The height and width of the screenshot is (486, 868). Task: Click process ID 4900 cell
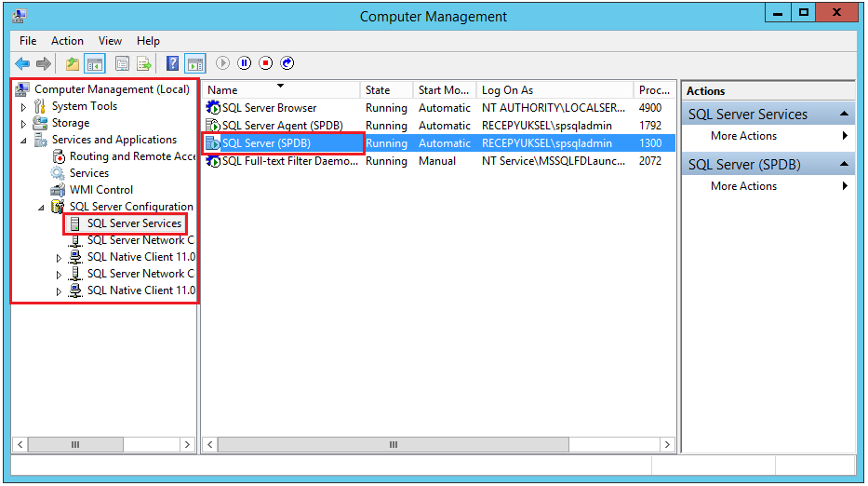650,107
